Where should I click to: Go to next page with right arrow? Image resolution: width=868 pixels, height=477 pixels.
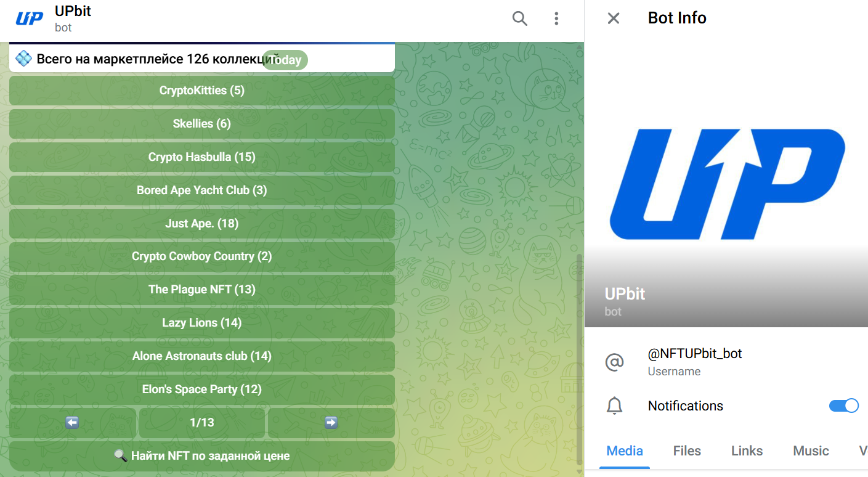(x=331, y=423)
